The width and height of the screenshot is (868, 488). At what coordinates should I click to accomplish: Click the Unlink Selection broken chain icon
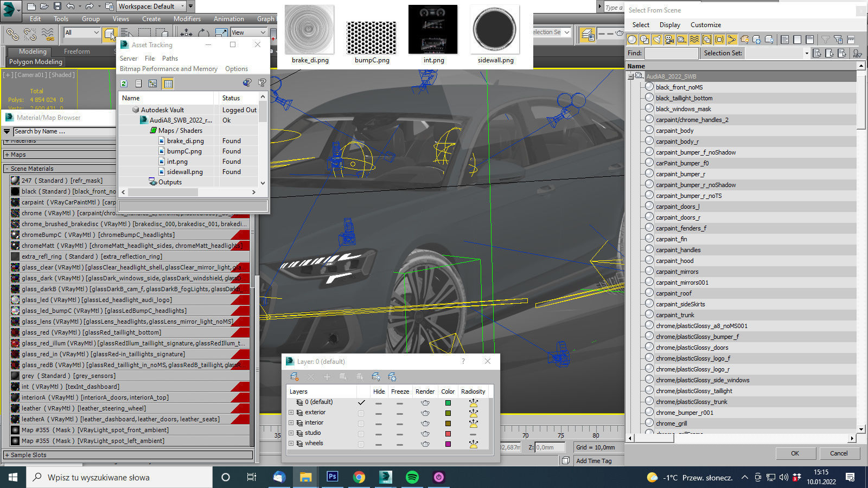coord(30,34)
